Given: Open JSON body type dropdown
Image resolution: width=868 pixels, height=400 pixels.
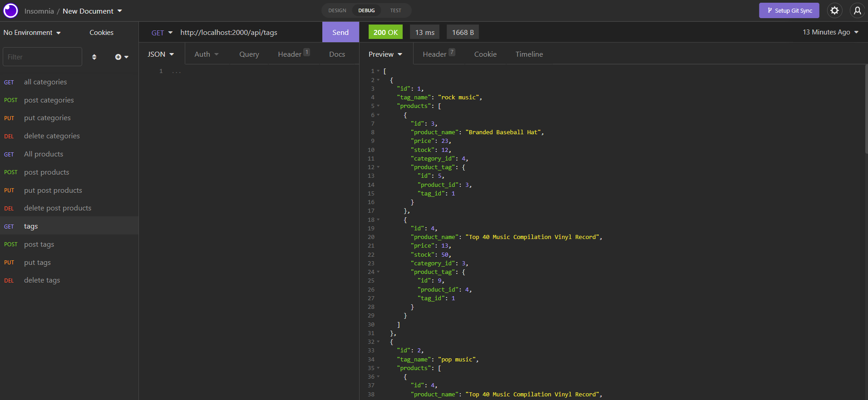Looking at the screenshot, I should [161, 54].
